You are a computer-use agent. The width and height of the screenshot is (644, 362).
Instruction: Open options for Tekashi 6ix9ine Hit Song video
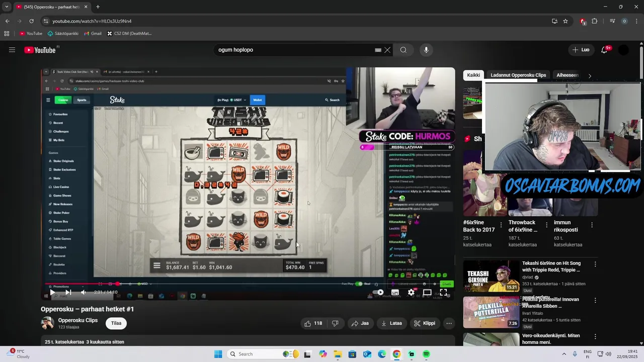595,264
